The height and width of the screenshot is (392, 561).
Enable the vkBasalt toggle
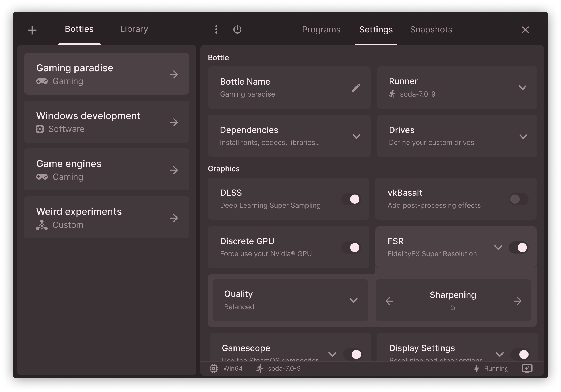518,199
